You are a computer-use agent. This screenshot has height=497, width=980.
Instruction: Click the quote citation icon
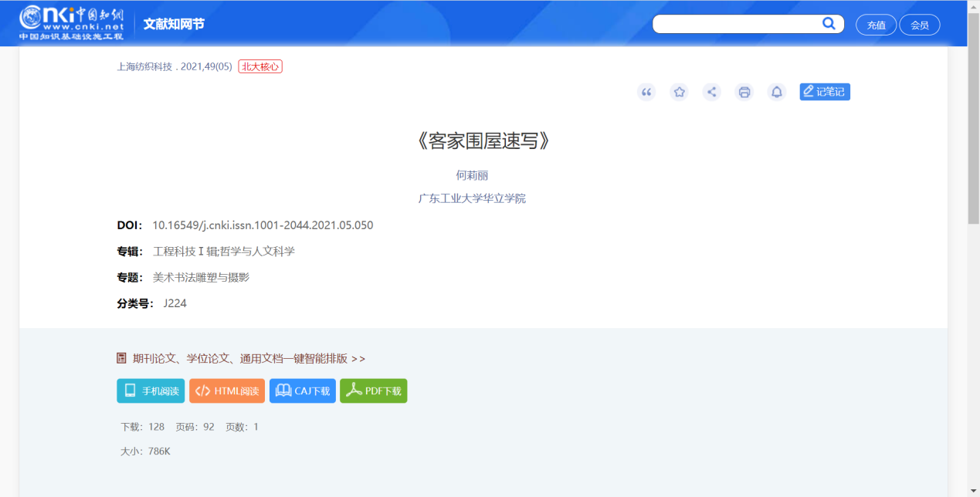point(646,93)
